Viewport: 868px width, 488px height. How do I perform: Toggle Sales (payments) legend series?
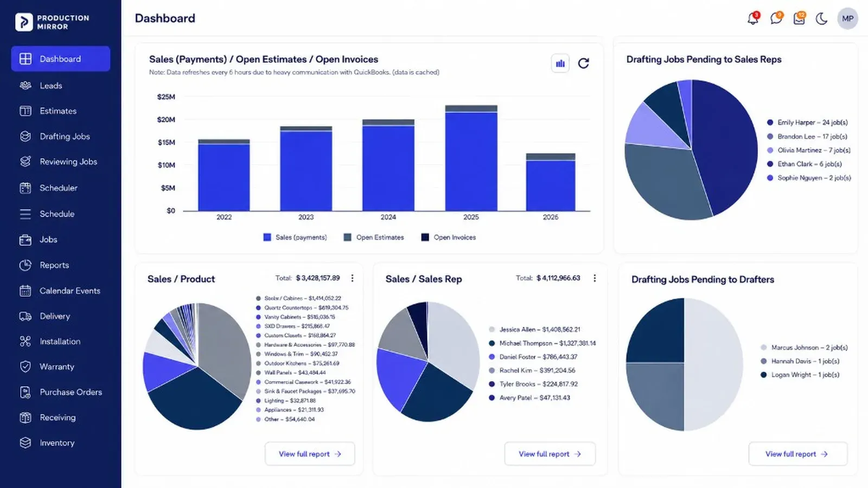(295, 237)
